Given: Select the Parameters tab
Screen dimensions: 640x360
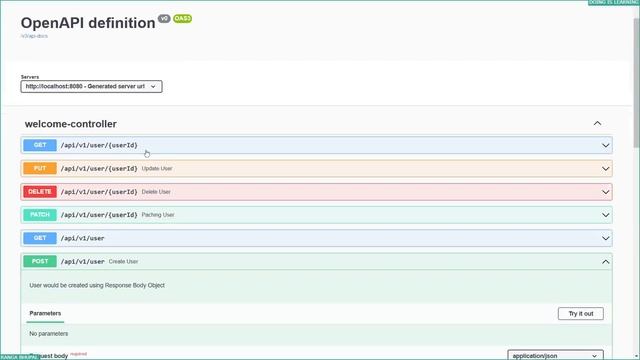Looking at the screenshot, I should coord(45,313).
